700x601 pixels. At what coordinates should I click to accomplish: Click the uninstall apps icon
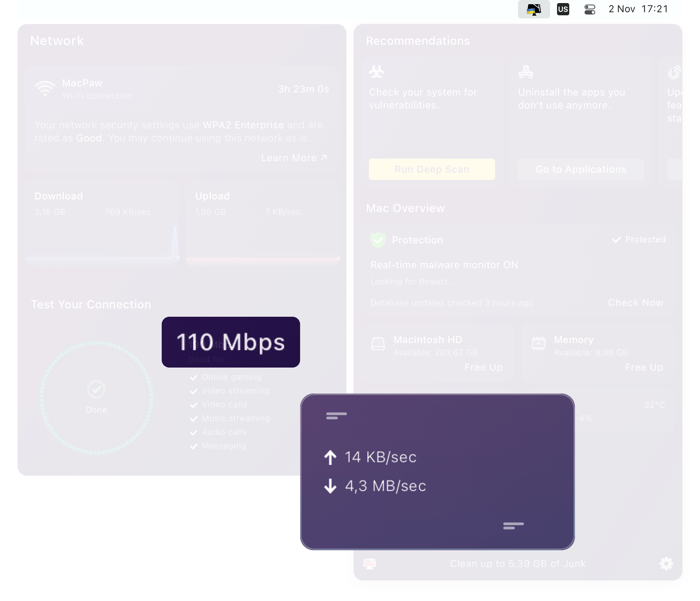click(x=526, y=71)
